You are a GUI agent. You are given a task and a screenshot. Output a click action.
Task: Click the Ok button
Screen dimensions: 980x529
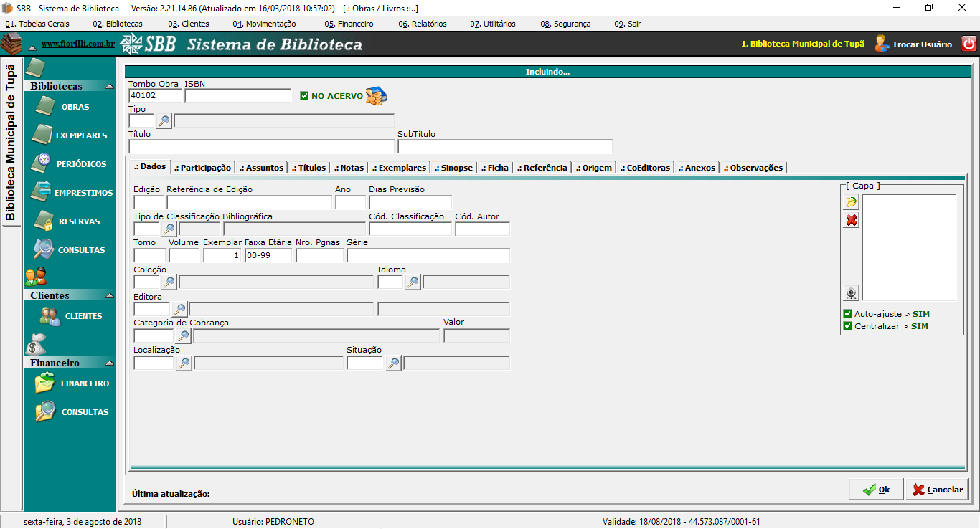tap(876, 490)
